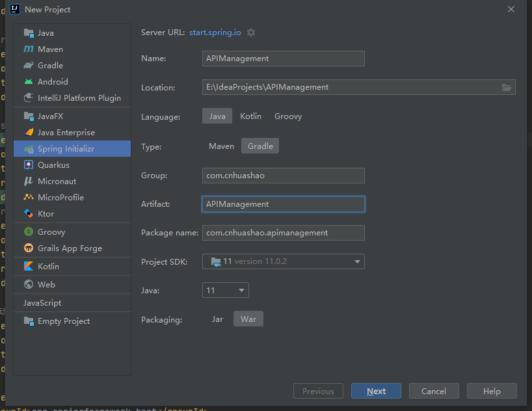Image resolution: width=532 pixels, height=411 pixels.
Task: Click the JavaFX folder icon
Action: [29, 116]
